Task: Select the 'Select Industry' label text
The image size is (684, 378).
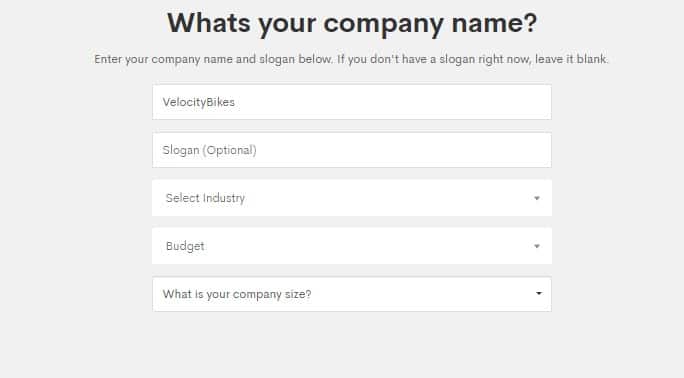Action: coord(205,198)
